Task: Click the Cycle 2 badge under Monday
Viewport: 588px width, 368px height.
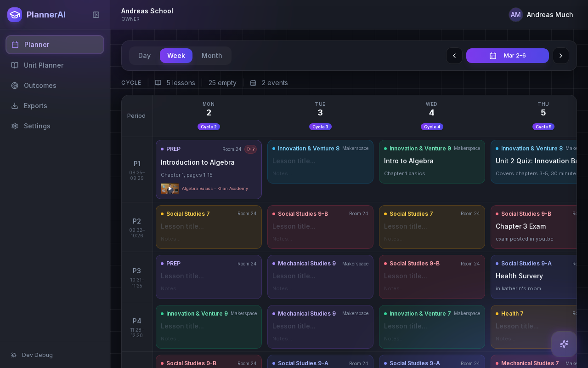Action: pyautogui.click(x=209, y=127)
